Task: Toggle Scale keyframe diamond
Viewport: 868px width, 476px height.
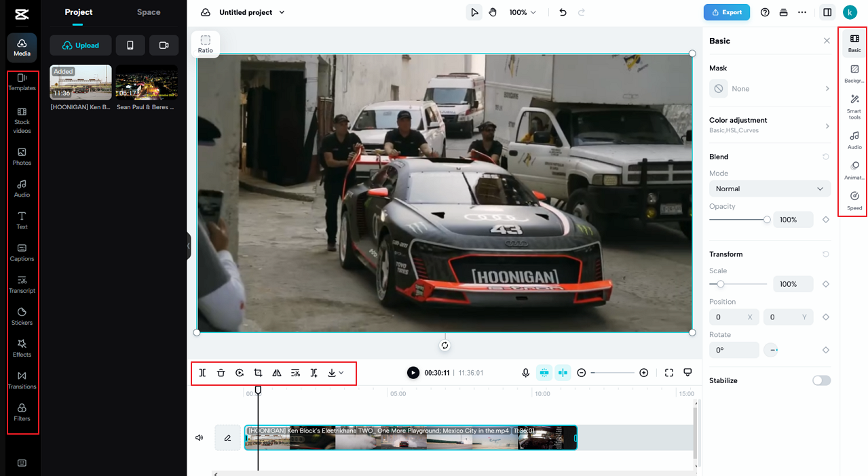Action: 826,284
